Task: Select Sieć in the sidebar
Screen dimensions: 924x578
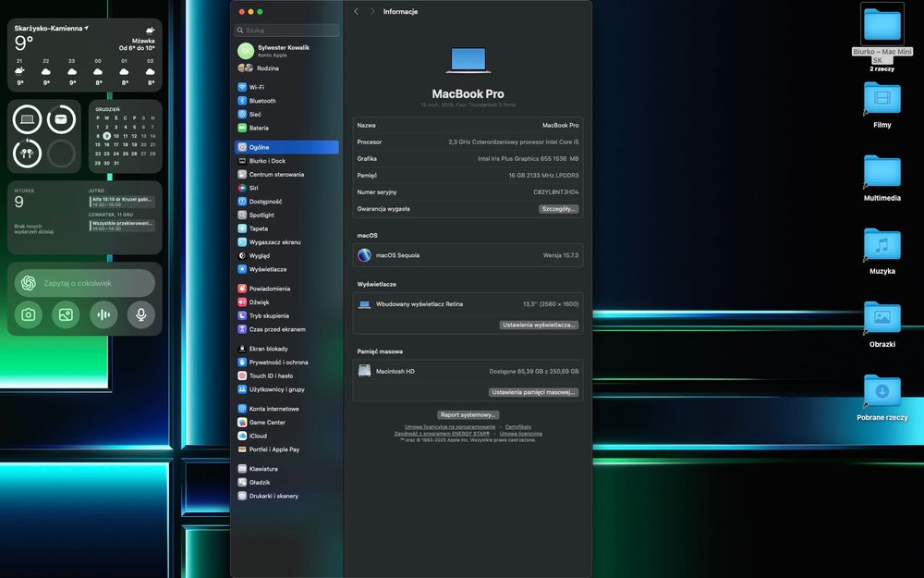Action: tap(286, 115)
